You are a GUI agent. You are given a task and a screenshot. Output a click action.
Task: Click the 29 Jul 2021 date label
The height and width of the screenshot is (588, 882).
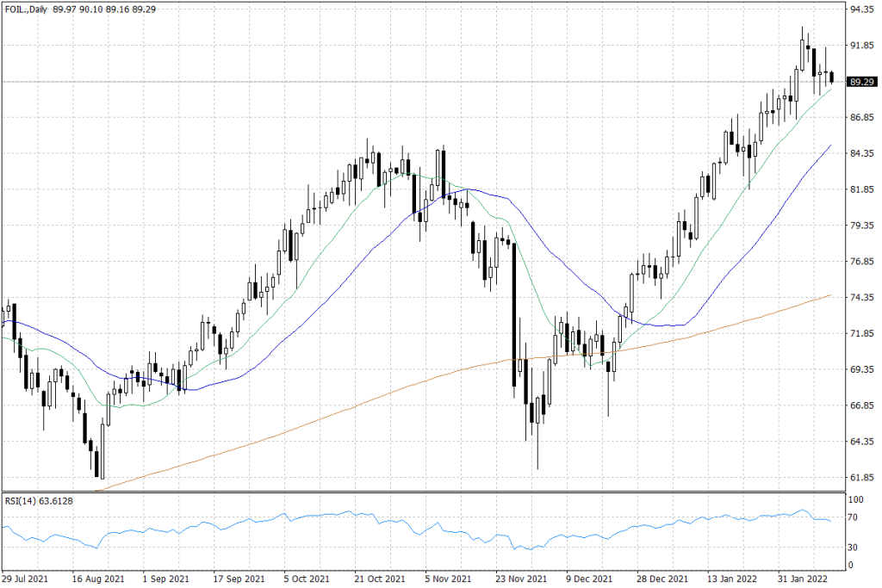tap(23, 579)
